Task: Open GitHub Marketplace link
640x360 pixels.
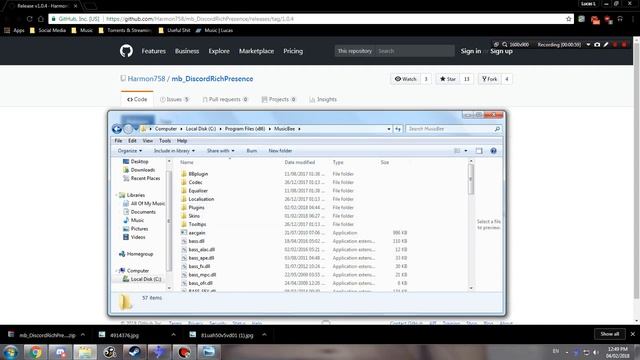Action: (256, 51)
